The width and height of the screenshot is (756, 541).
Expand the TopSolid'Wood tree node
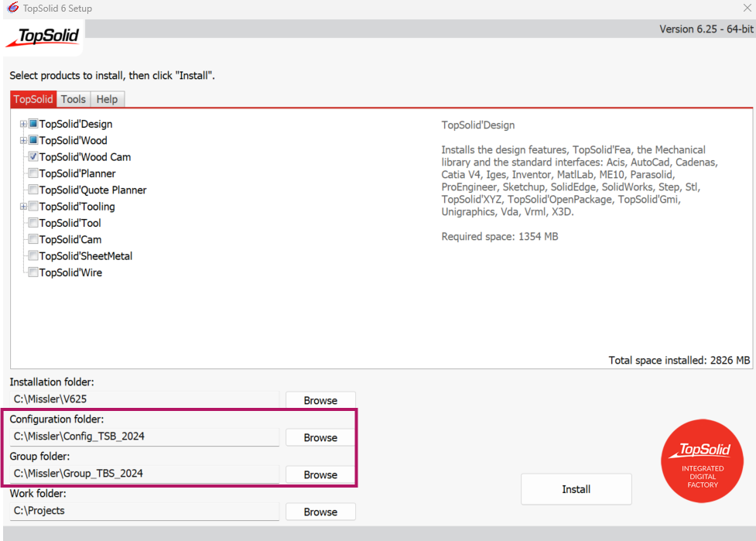[x=23, y=141]
